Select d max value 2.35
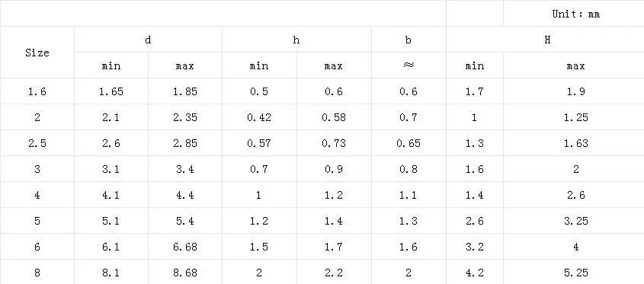This screenshot has width=644, height=284. 185,117
